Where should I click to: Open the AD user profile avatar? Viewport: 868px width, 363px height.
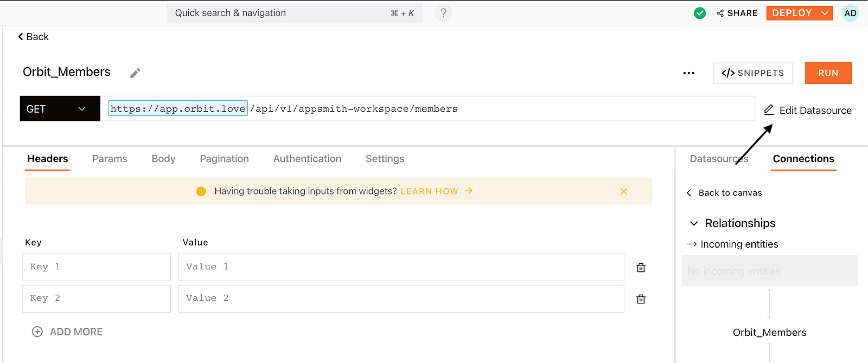coord(850,13)
